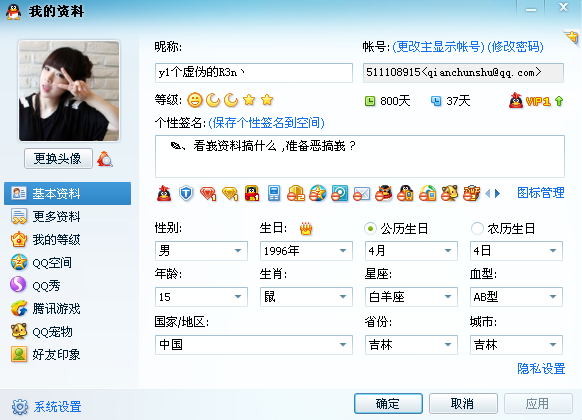Open the 年龄 dropdown showing 15
Screen dimensions: 582x420
point(201,297)
